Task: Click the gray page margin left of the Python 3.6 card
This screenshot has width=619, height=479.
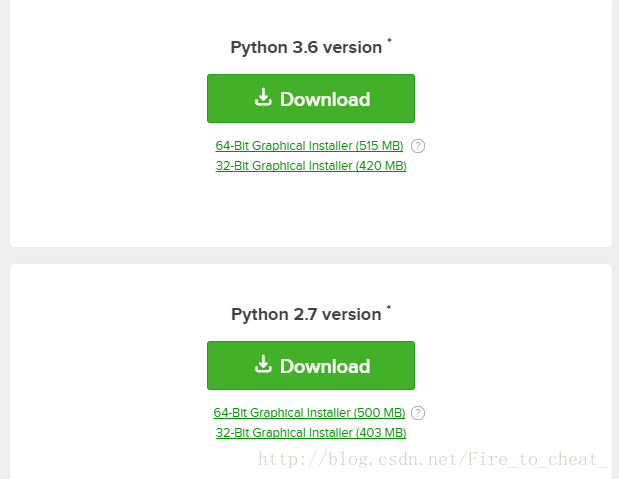Action: tap(5, 118)
